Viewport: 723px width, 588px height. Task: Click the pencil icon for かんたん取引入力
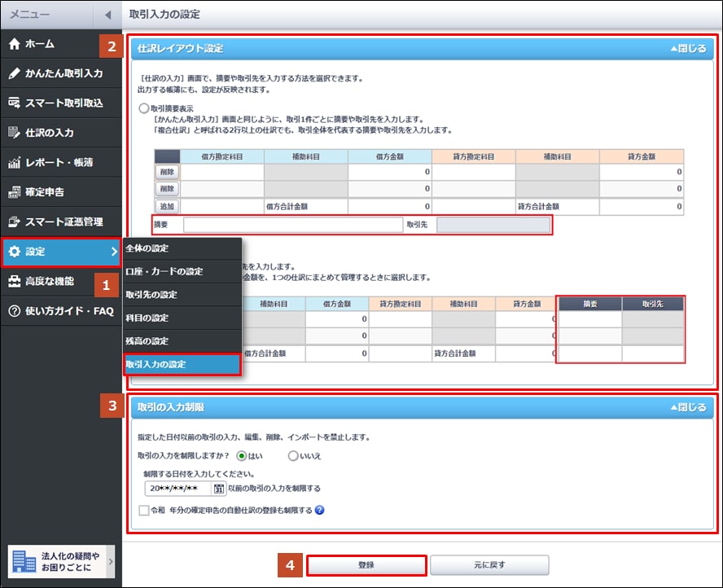[15, 73]
